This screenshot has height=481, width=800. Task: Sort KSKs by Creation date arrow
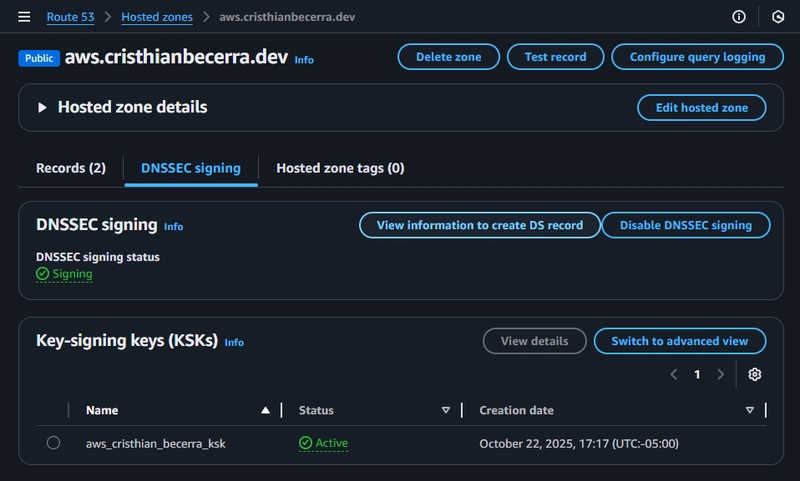point(749,410)
